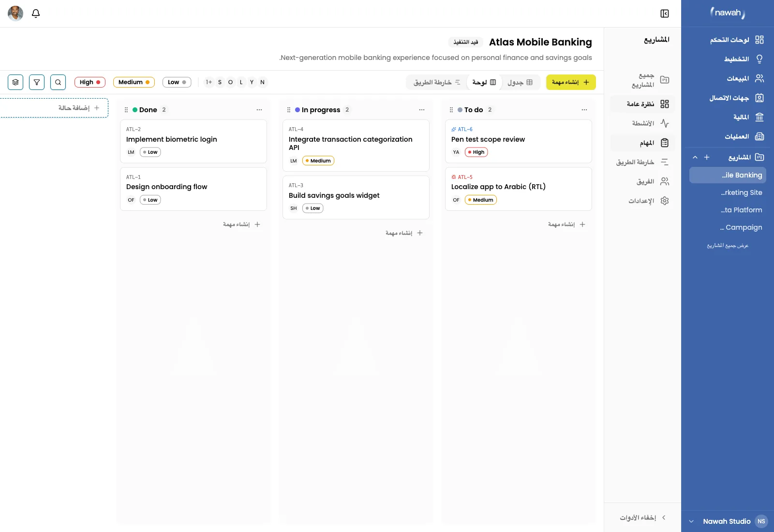Screen dimensions: 774x532
Task: Click the layers grouping icon
Action: point(15,82)
